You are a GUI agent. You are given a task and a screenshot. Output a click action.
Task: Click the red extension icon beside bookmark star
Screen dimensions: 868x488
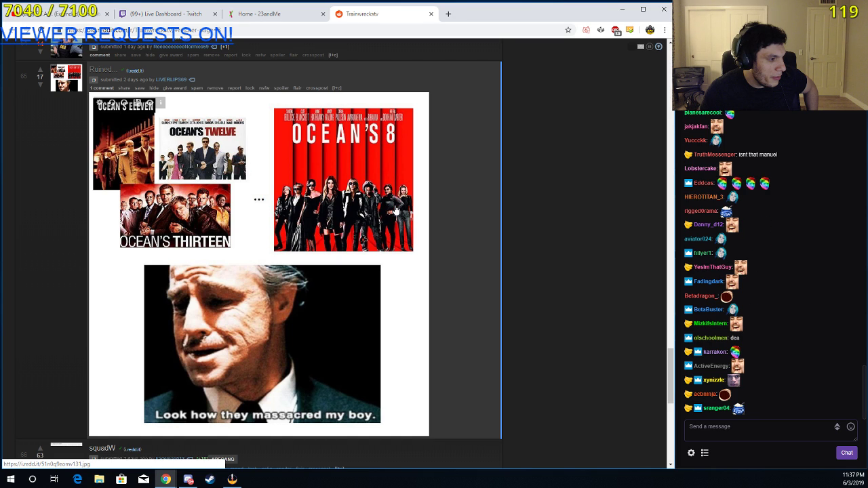point(586,30)
